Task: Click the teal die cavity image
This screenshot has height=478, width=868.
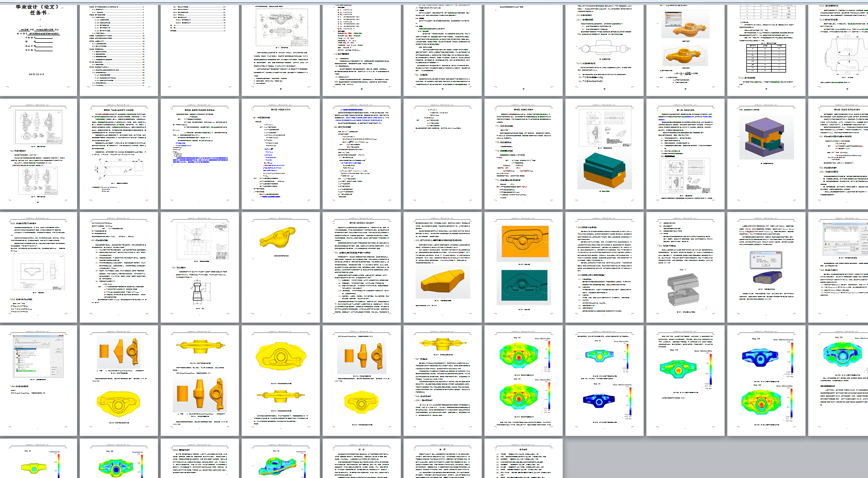Action: coord(524,285)
